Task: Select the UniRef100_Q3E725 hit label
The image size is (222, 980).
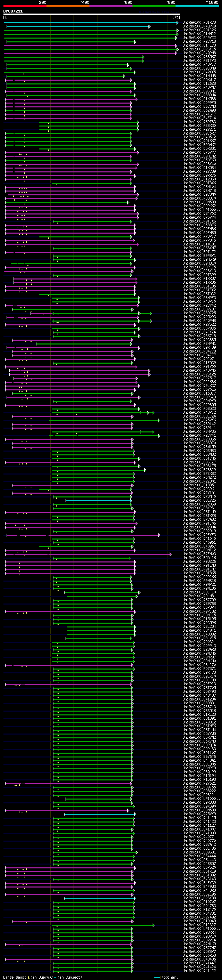Action: (x=199, y=501)
